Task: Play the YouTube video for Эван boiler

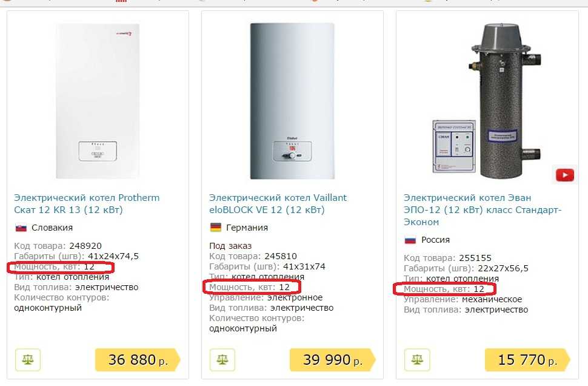Action: point(564,175)
